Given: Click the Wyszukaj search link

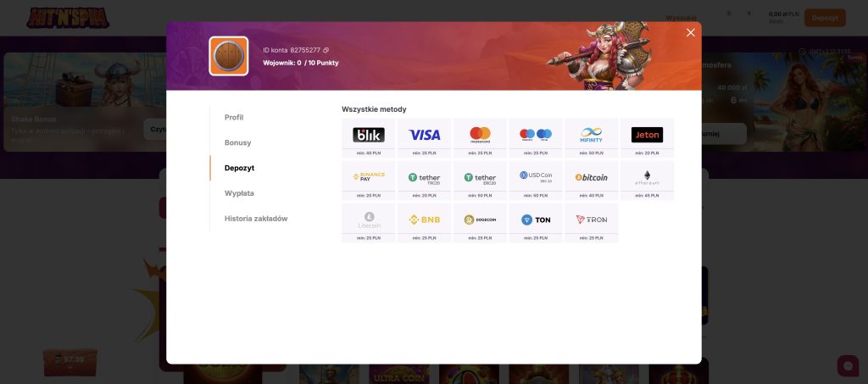Looking at the screenshot, I should click(x=681, y=18).
